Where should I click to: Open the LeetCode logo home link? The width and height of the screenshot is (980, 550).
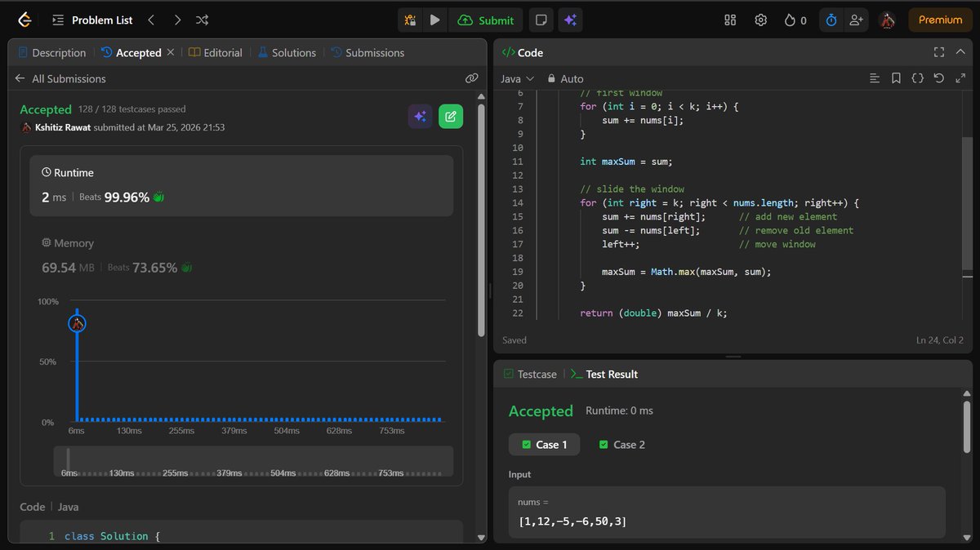pyautogui.click(x=24, y=20)
